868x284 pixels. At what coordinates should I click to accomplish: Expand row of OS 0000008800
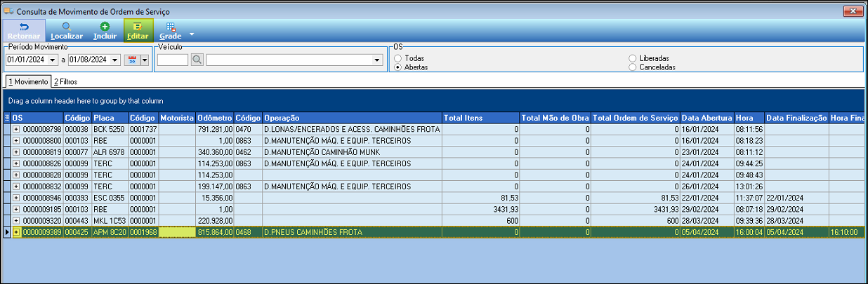coord(16,141)
